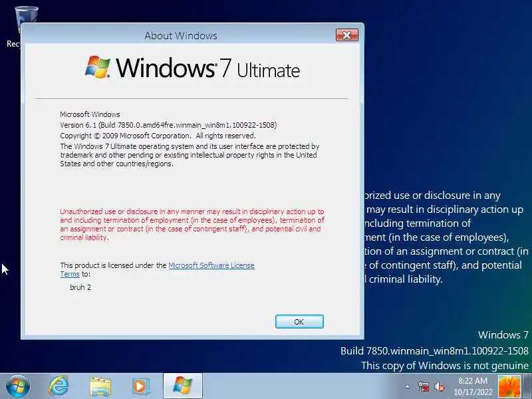Viewport: 532px width, 399px height.
Task: Open the Microsoft Software License link
Action: [211, 265]
